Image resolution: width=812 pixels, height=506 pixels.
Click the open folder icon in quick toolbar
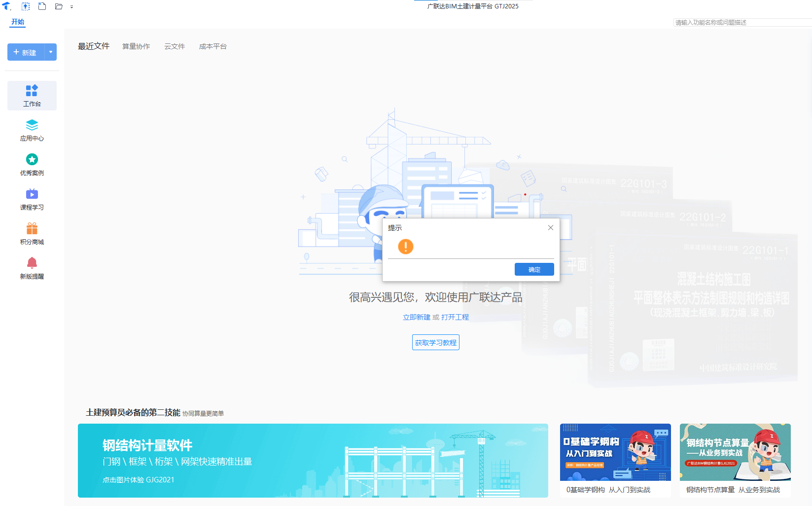pyautogui.click(x=59, y=6)
